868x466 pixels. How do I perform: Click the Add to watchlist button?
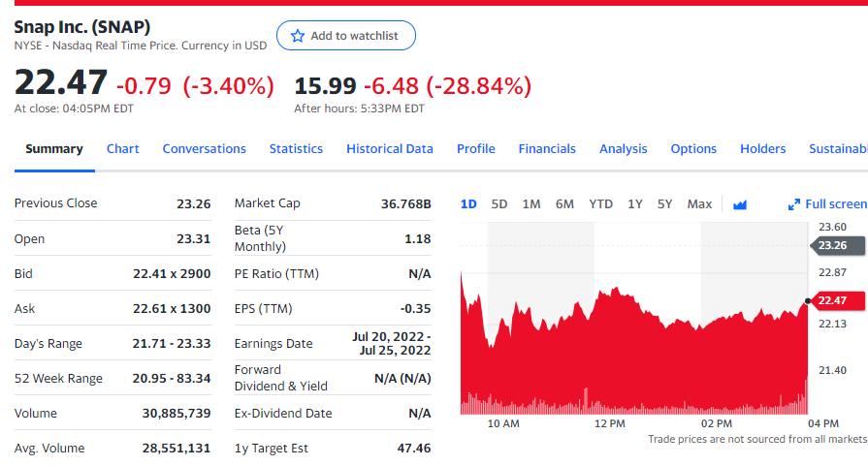coord(346,36)
